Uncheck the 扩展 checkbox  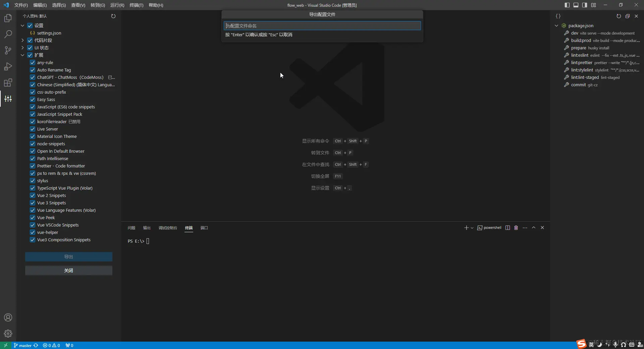pos(30,55)
